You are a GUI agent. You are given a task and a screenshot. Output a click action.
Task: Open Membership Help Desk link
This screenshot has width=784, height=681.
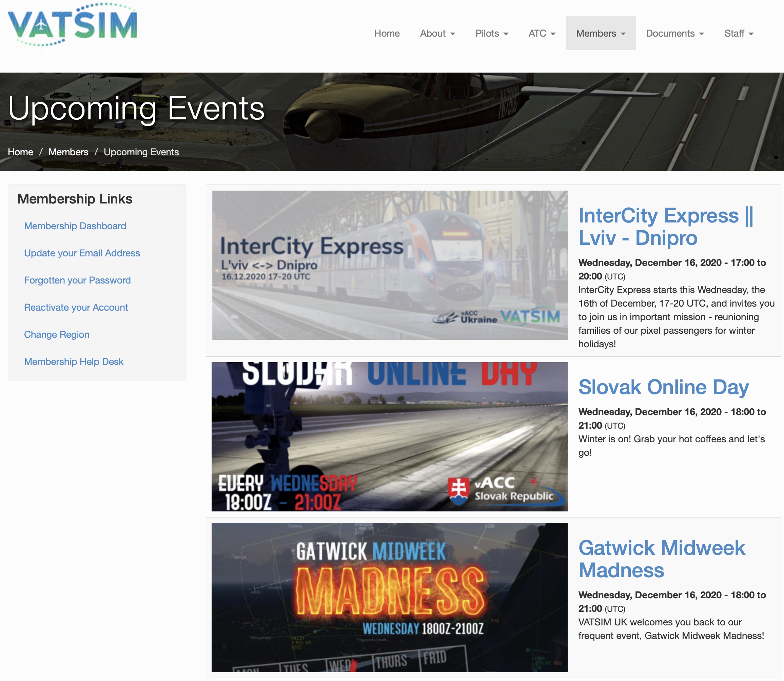[74, 362]
